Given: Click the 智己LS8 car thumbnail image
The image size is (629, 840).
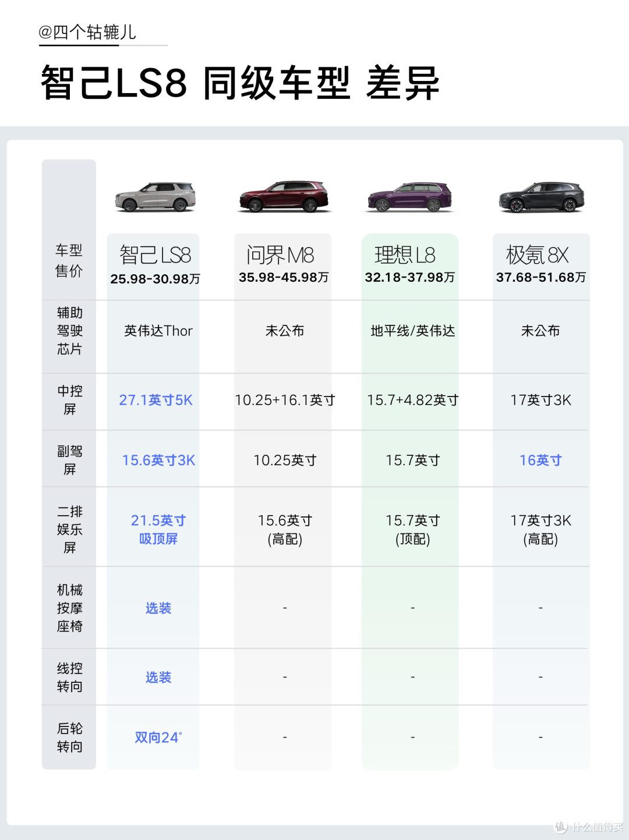Looking at the screenshot, I should (x=155, y=197).
